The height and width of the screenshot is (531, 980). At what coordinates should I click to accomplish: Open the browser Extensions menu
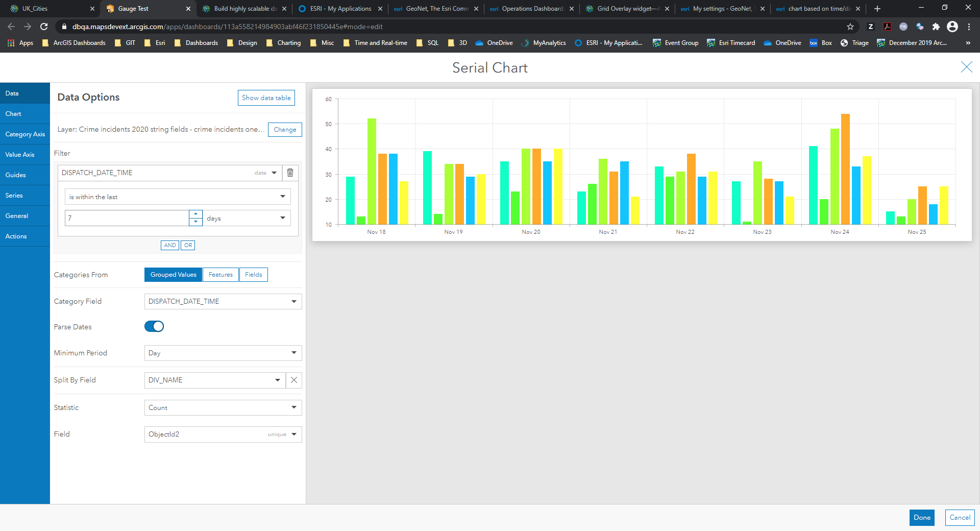[x=937, y=27]
